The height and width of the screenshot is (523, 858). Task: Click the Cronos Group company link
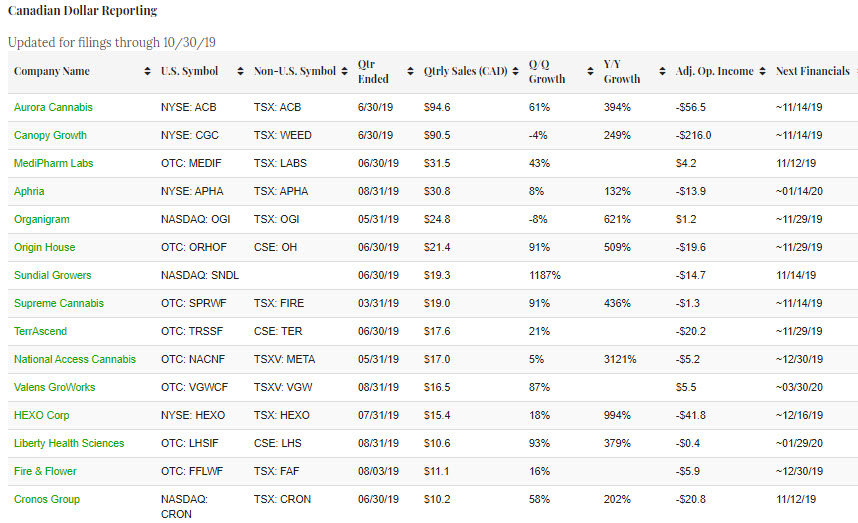47,499
